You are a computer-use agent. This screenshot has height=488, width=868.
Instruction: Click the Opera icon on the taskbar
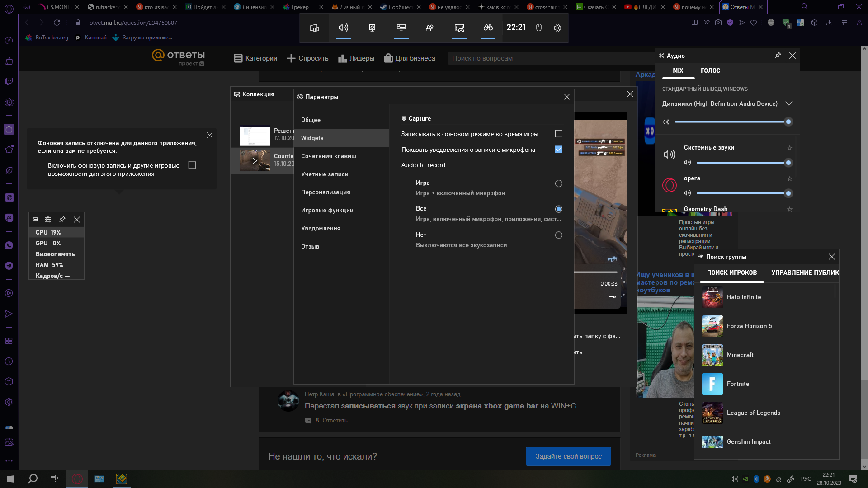click(77, 479)
